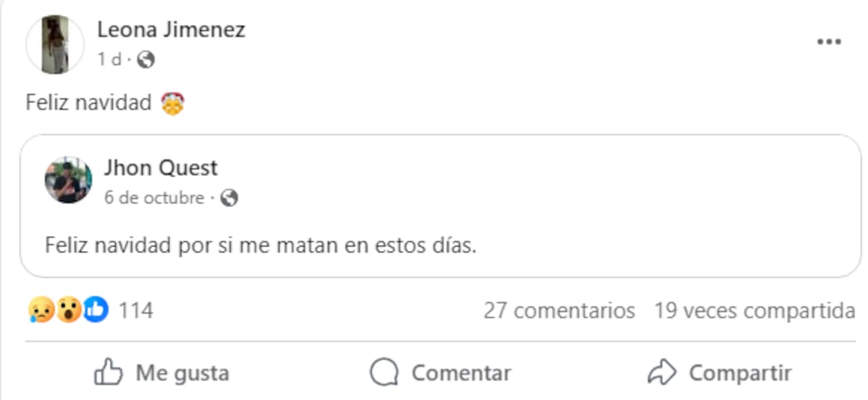Open Leona Jimenez's profile name link
868x400 pixels.
pyautogui.click(x=171, y=30)
